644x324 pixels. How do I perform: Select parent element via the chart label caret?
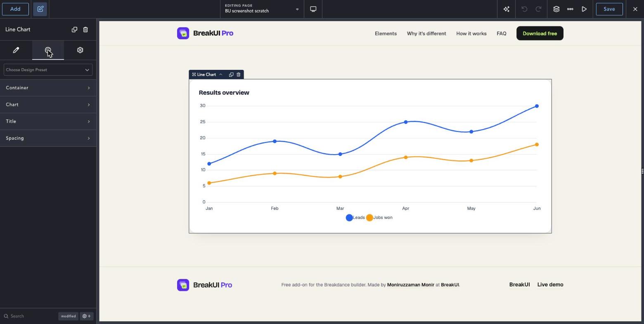click(221, 74)
